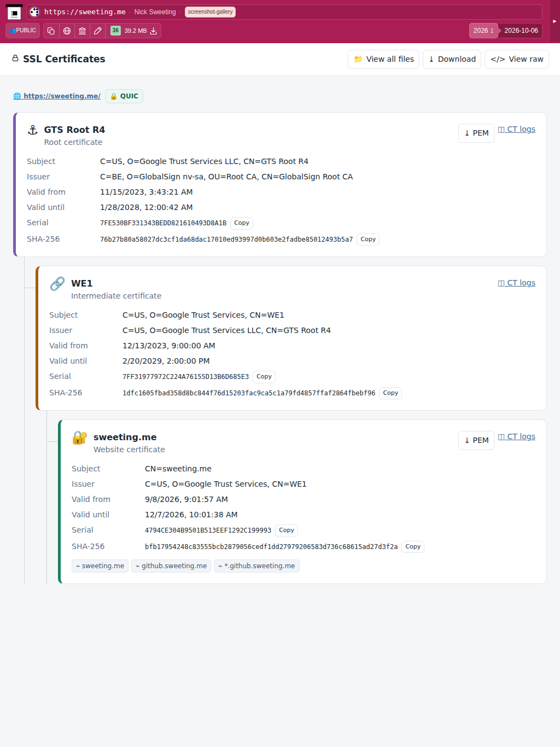
Task: Click the *.github.sweeting.me wildcard tag
Action: [256, 566]
